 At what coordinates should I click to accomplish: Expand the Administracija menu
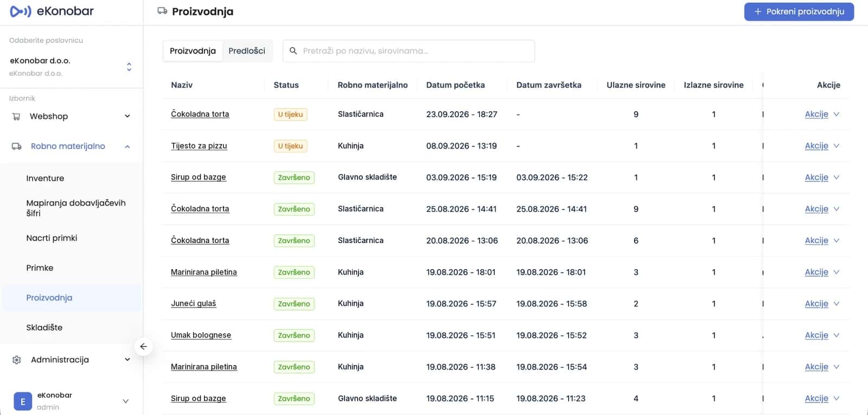71,360
